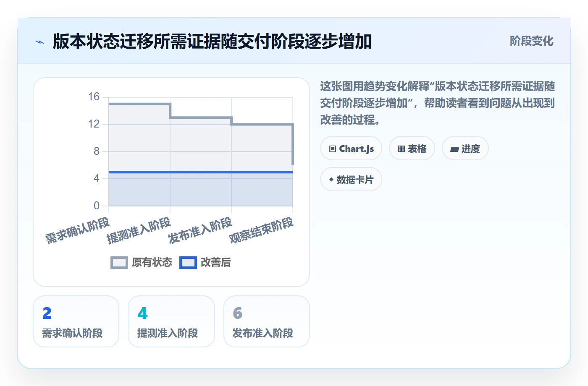
Task: Select the 数据卡片 tag
Action: click(x=351, y=180)
